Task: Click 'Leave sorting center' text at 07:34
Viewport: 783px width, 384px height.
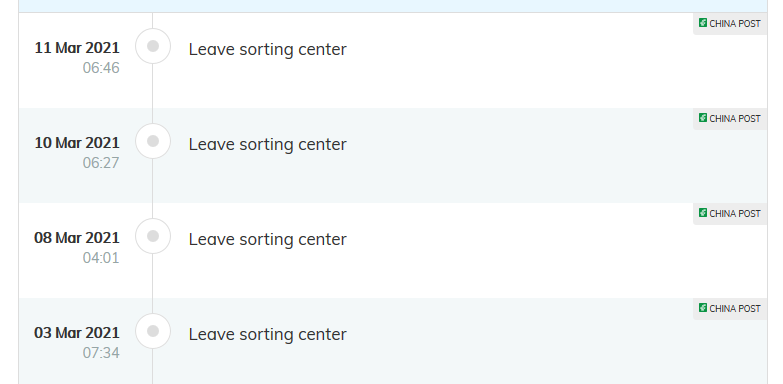Action: [x=267, y=334]
